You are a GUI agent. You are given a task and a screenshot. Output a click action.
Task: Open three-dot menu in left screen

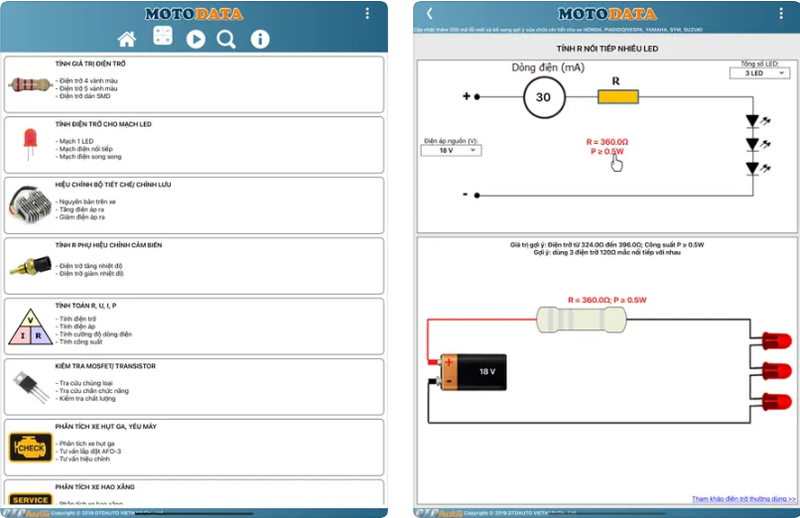coord(367,13)
